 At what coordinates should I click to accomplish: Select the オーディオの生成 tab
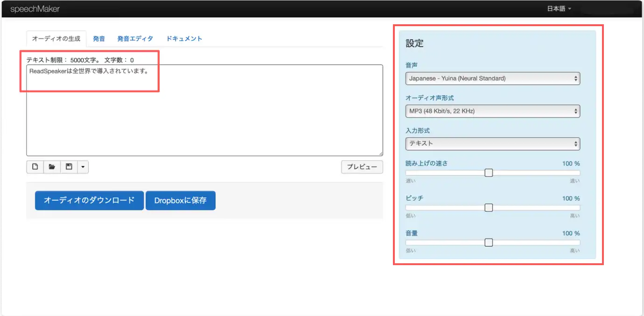tap(56, 39)
